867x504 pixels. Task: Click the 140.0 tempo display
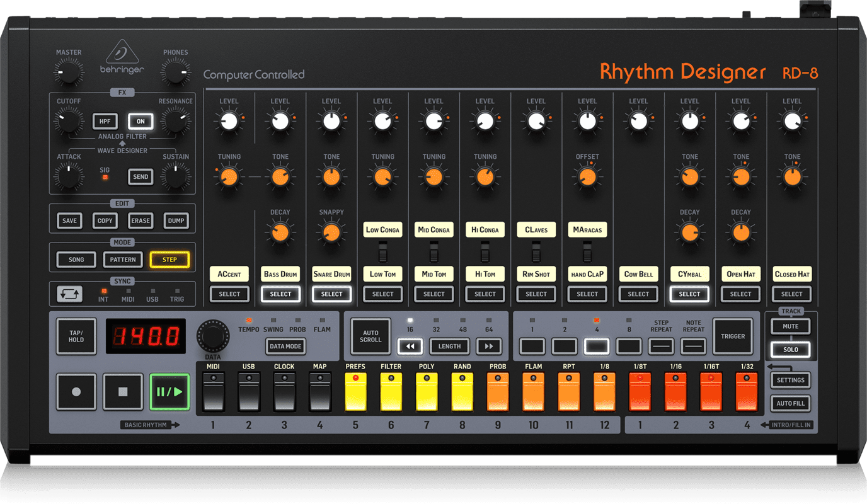(x=146, y=336)
